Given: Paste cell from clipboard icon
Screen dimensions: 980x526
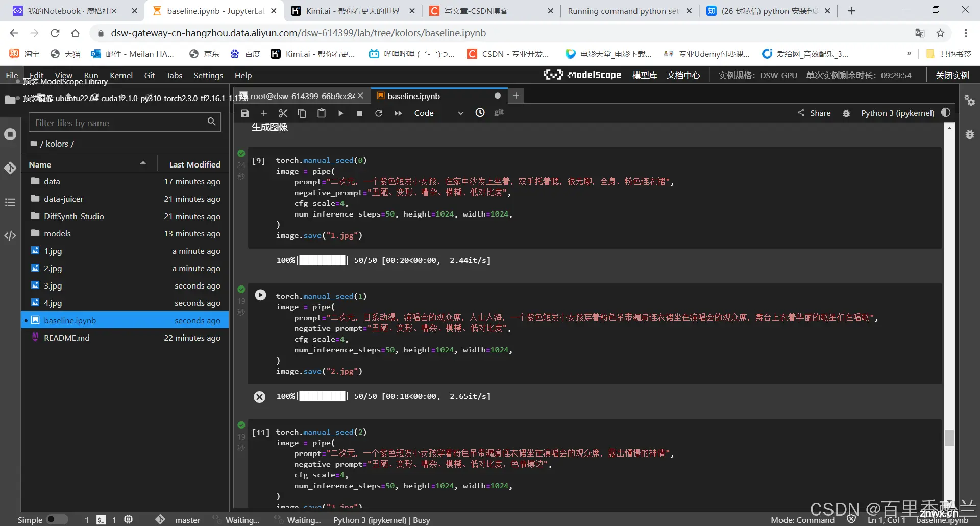Looking at the screenshot, I should 322,113.
